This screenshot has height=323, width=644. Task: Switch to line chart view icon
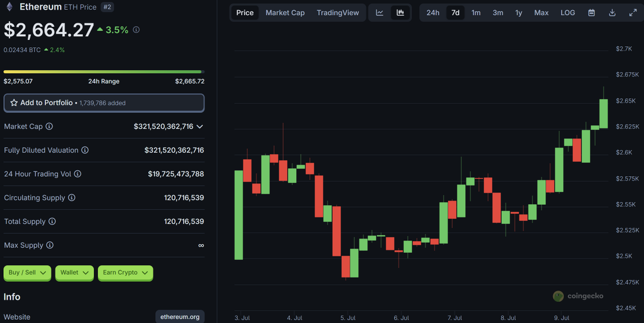[379, 12]
